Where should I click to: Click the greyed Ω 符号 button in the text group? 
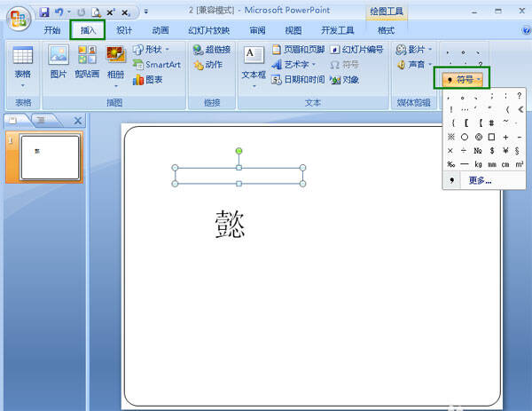click(x=344, y=65)
